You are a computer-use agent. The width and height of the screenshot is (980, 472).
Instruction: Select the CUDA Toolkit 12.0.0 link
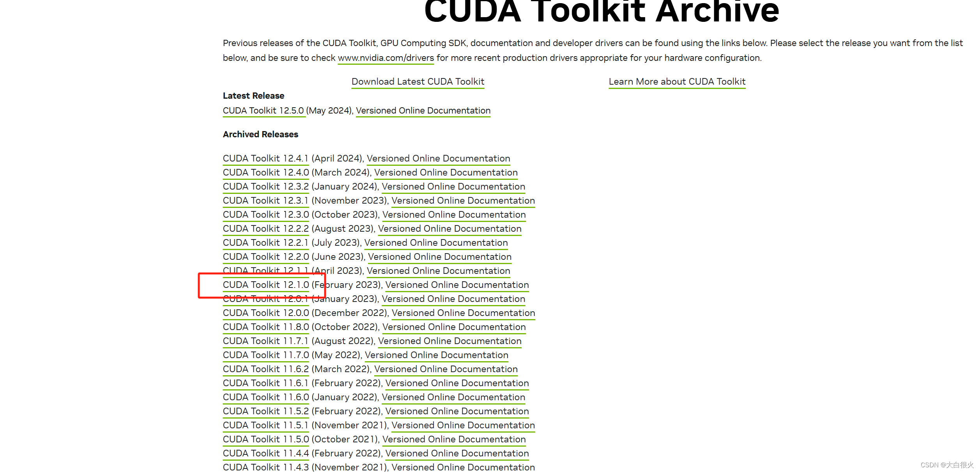click(x=266, y=313)
